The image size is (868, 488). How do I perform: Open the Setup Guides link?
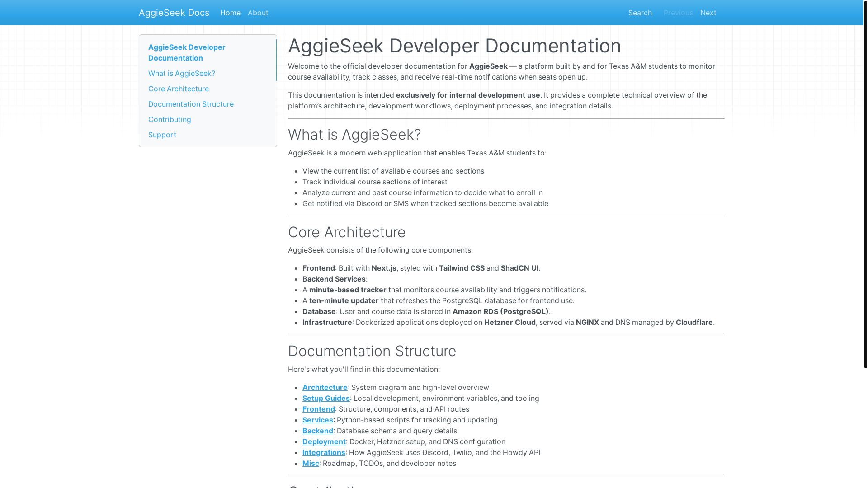(326, 398)
